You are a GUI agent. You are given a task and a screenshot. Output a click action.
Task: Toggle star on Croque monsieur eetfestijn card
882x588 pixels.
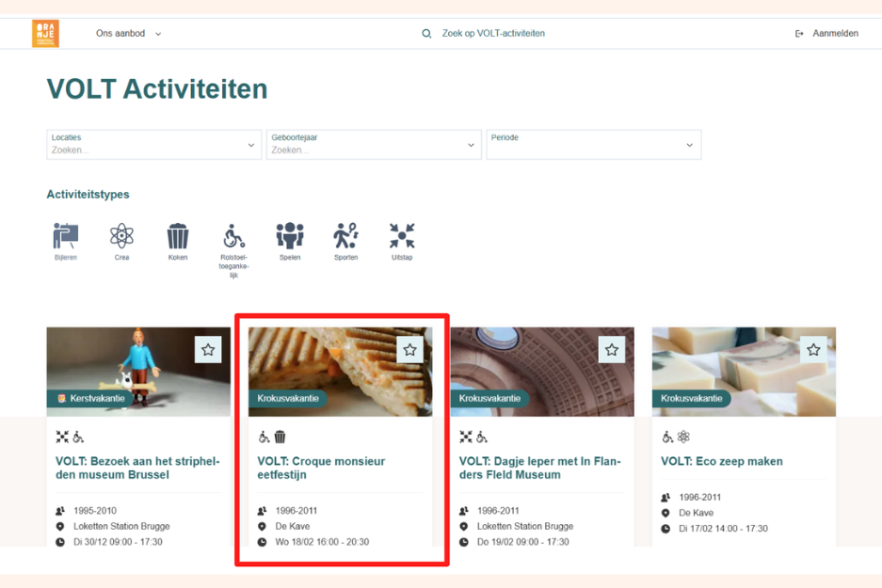click(409, 349)
